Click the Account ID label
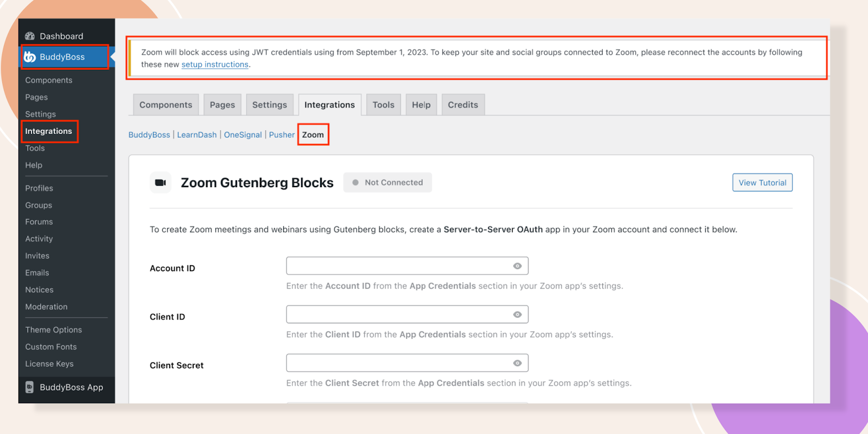Screen dimensions: 868x434 (x=173, y=268)
